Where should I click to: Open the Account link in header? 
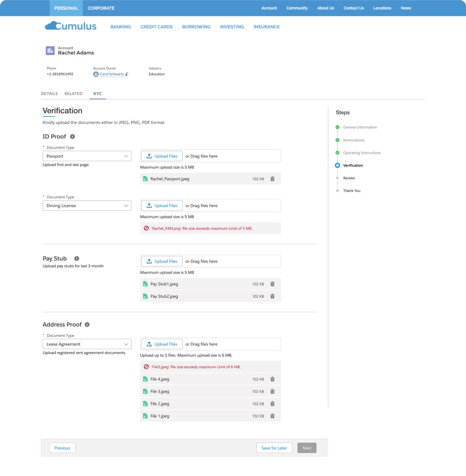pos(269,8)
